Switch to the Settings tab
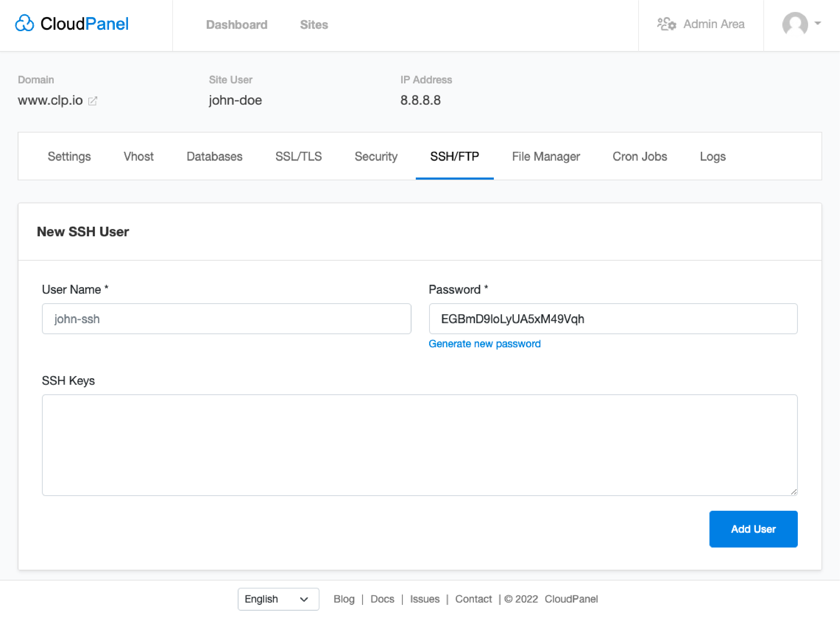The height and width of the screenshot is (618, 840). [70, 156]
